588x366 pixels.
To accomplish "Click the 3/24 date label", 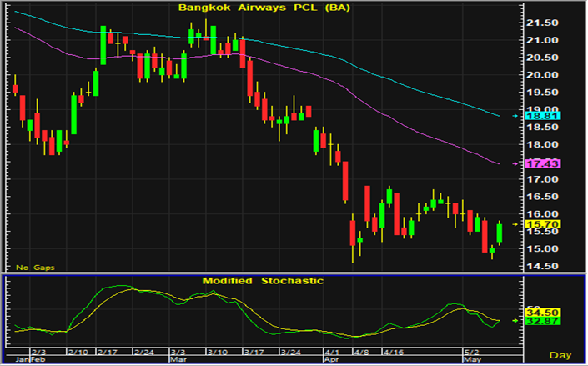I will [290, 353].
